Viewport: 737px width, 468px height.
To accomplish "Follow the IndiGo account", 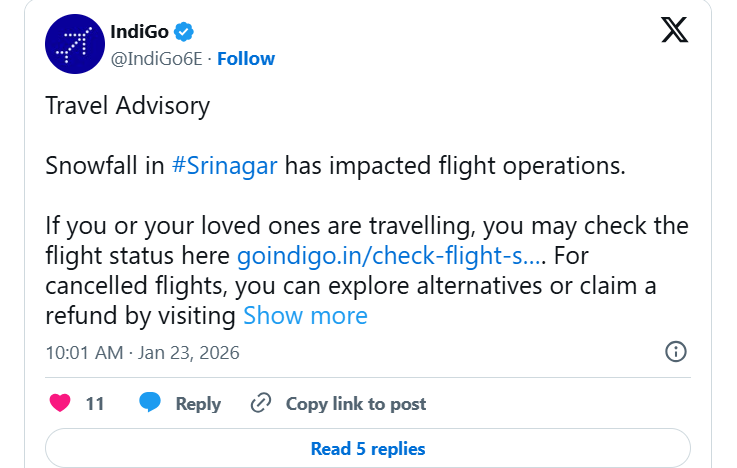I will coord(246,58).
